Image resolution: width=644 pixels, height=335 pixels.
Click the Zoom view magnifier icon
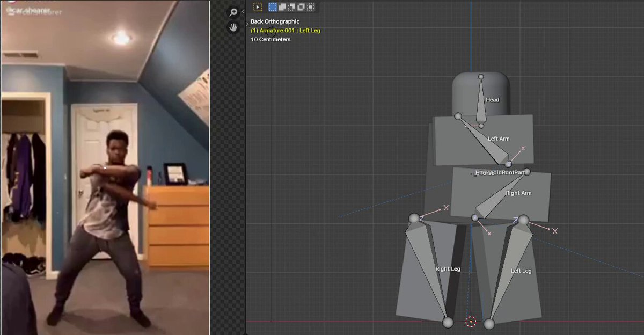click(x=233, y=12)
